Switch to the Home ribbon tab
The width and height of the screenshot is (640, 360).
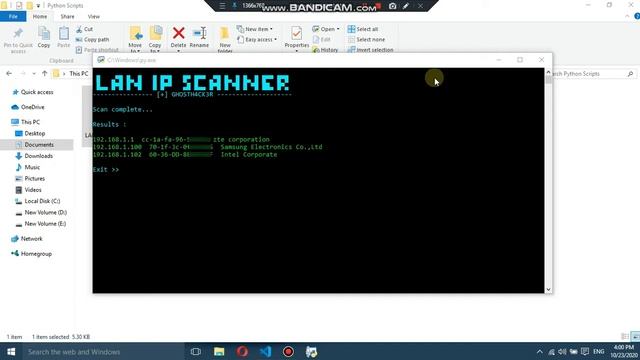click(x=40, y=16)
